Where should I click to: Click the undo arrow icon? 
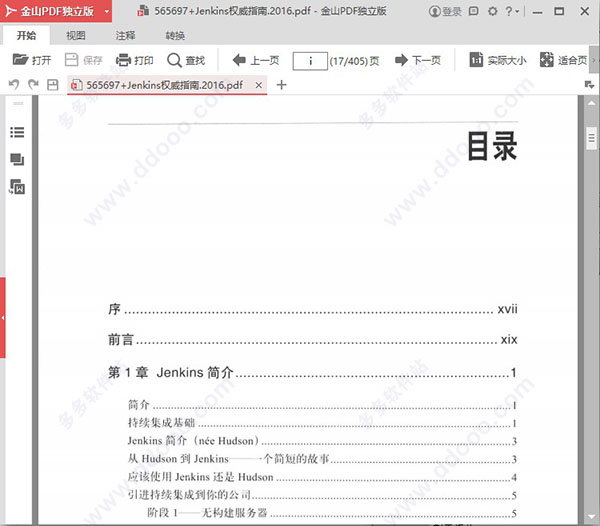pos(14,84)
